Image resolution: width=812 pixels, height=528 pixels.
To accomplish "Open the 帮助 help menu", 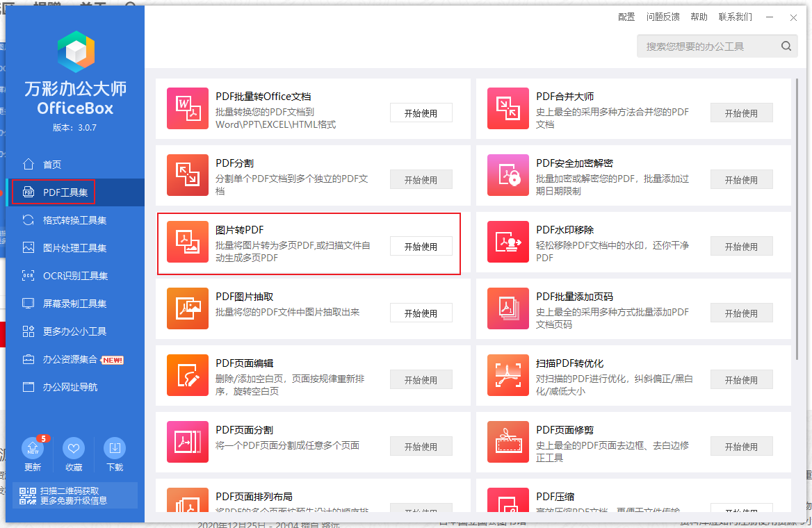I will (x=699, y=17).
